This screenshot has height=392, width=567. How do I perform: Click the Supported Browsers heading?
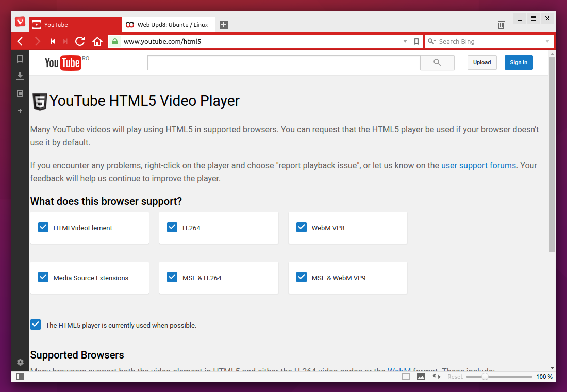pos(77,355)
